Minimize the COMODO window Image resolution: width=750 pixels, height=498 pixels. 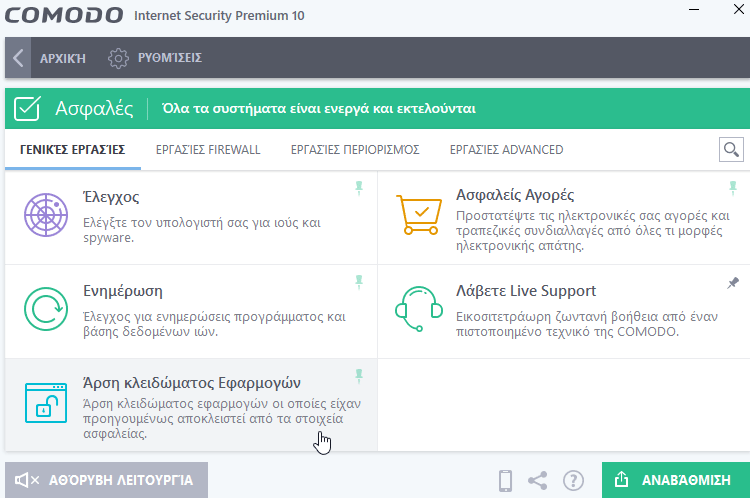(694, 10)
